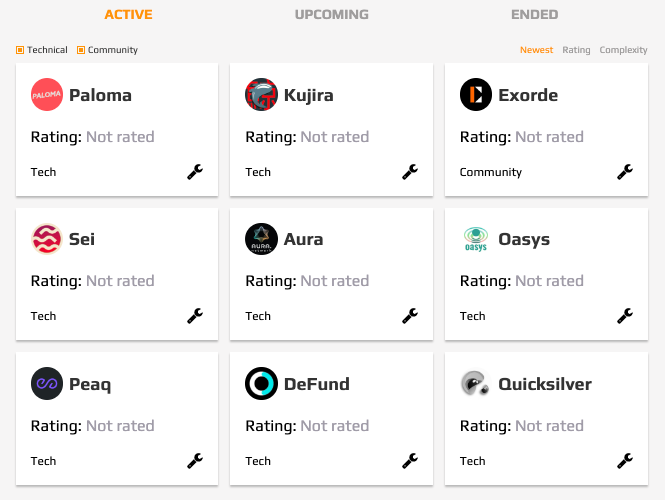Open the Quicksilver project title
Viewport: 665px width, 500px height.
pyautogui.click(x=545, y=384)
